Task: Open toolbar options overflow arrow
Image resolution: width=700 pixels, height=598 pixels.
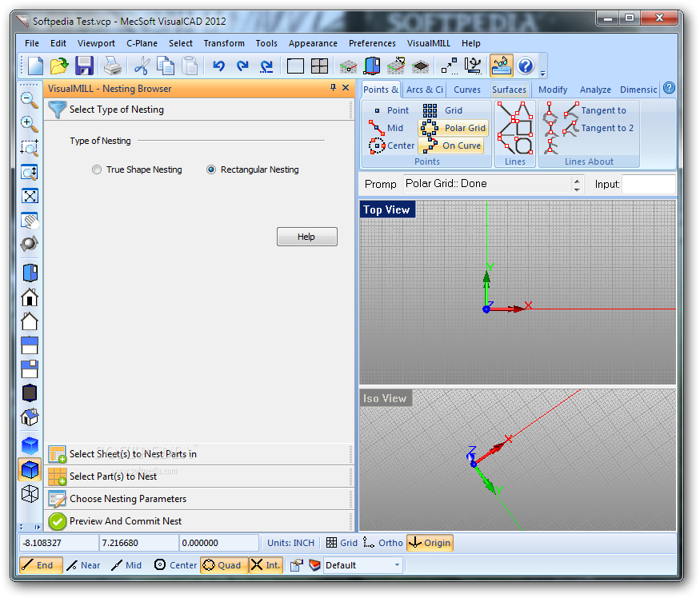Action: point(542,74)
